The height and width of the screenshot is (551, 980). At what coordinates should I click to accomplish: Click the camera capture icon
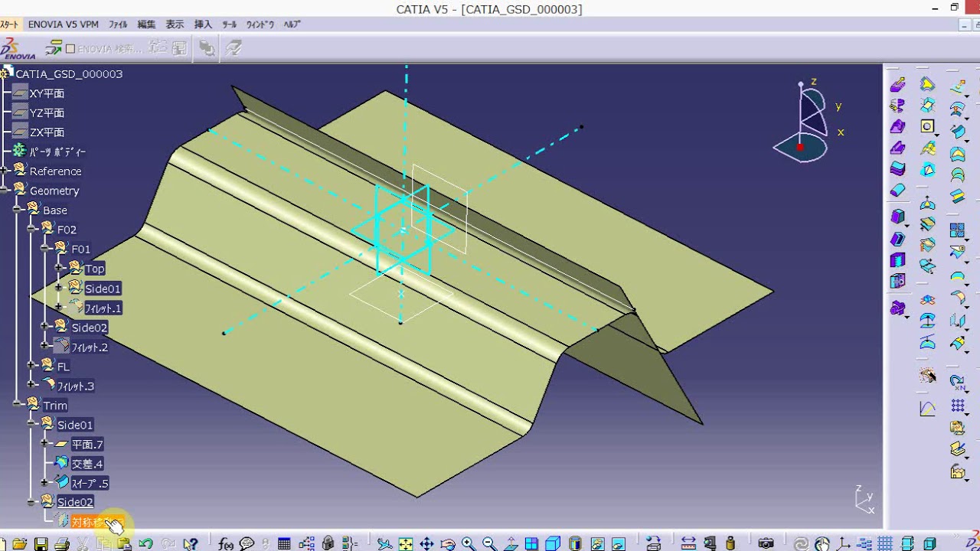pos(766,544)
